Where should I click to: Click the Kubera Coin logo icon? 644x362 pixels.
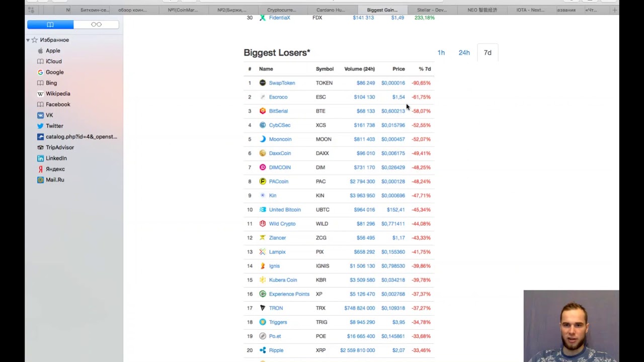click(263, 280)
